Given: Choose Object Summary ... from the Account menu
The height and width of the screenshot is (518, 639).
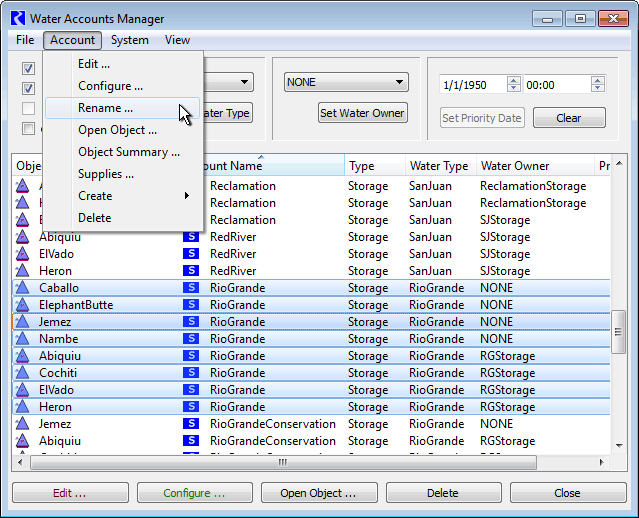Looking at the screenshot, I should click(x=122, y=152).
